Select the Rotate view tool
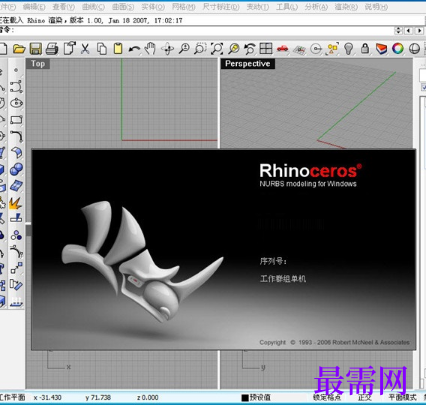The image size is (426, 412). point(167,49)
